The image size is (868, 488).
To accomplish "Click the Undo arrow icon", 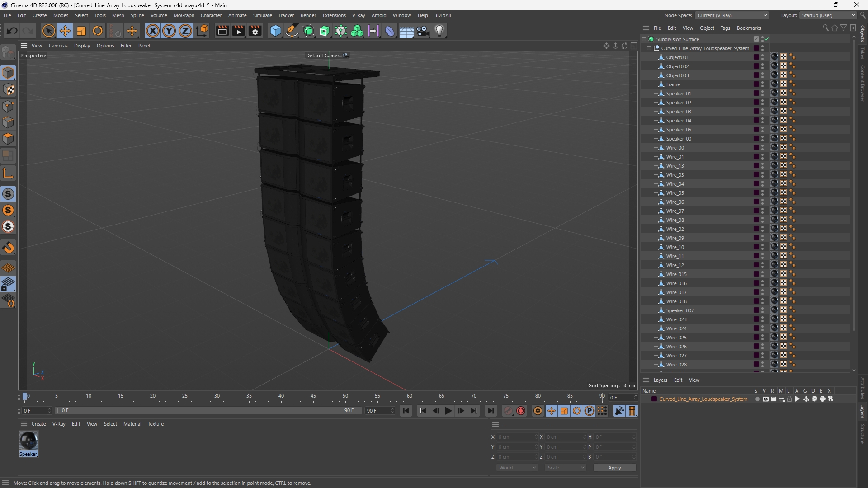I will [x=12, y=31].
